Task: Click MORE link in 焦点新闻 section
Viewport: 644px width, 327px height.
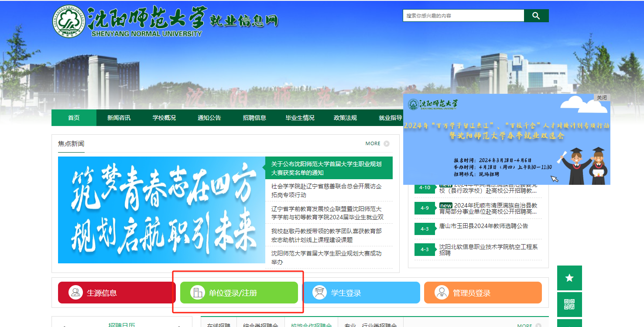Action: click(x=373, y=143)
